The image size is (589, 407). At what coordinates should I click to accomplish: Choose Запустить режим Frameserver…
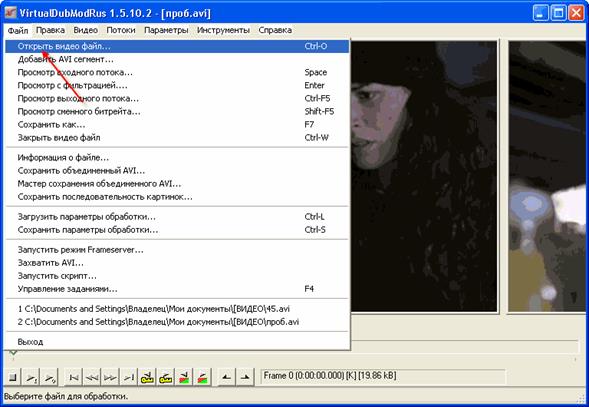coord(177,250)
